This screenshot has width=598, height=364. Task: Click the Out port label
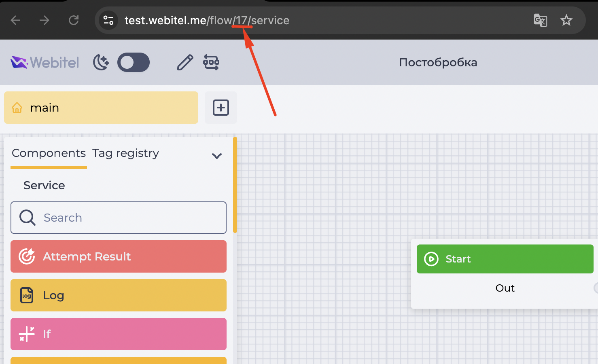(x=505, y=288)
